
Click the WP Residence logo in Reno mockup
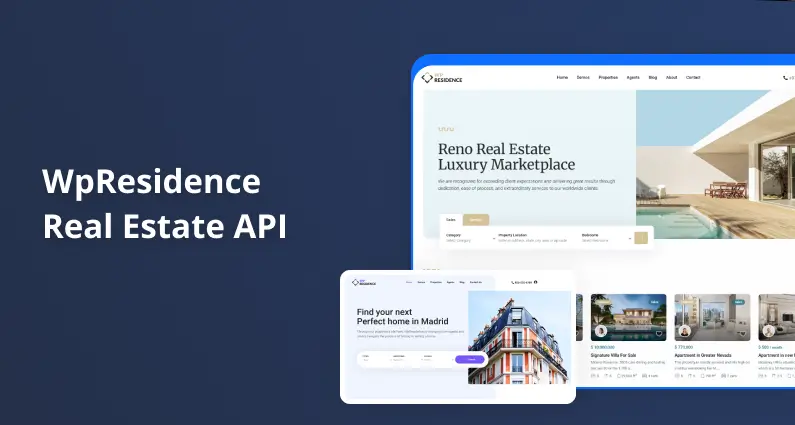(x=442, y=78)
